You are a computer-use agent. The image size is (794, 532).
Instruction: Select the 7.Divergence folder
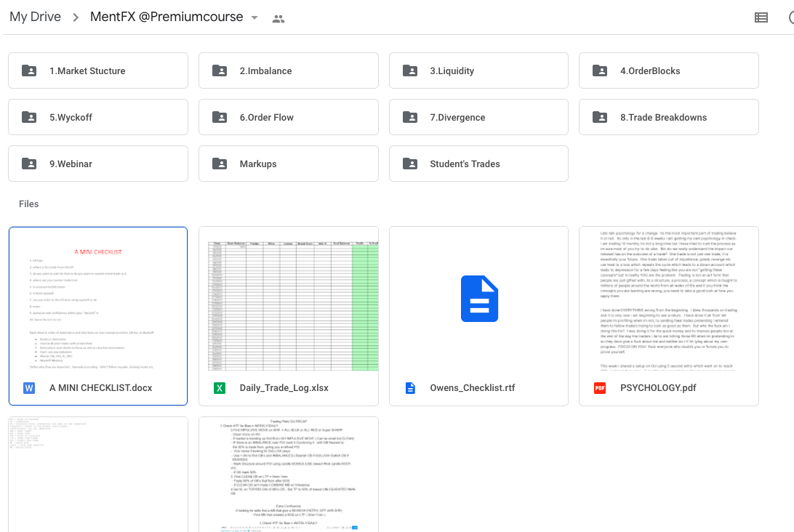[x=478, y=117]
